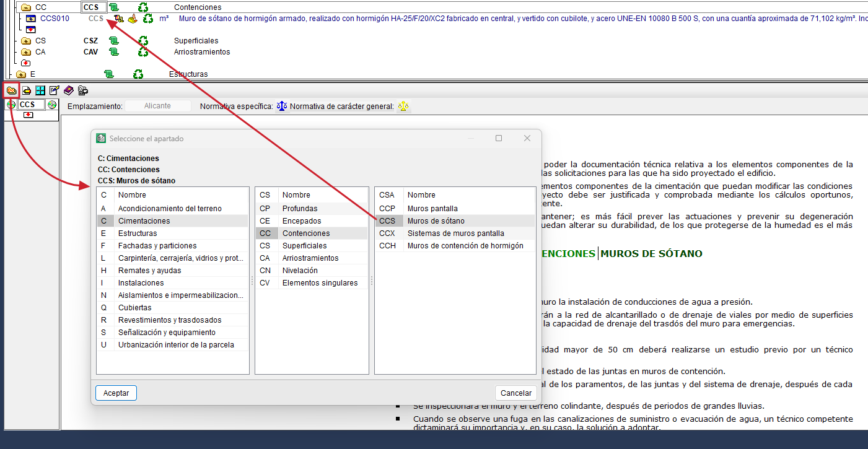Click the red arrow icon directly under CCS010
The height and width of the screenshot is (449, 868).
[x=31, y=29]
